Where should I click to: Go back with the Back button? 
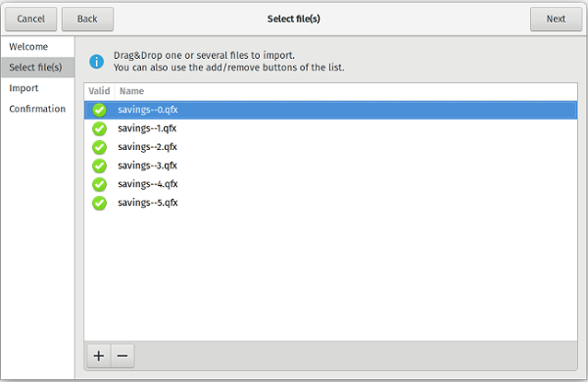point(87,19)
